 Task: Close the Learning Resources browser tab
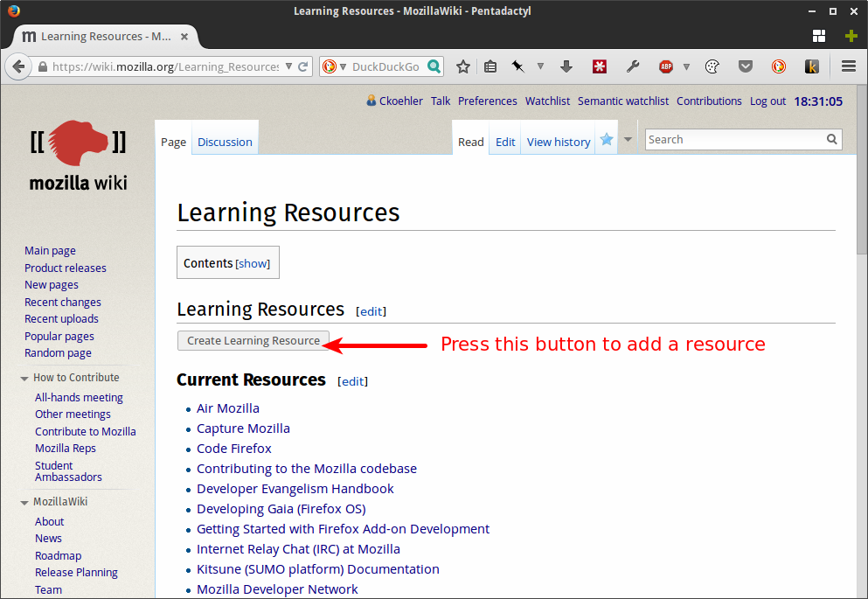pyautogui.click(x=184, y=37)
